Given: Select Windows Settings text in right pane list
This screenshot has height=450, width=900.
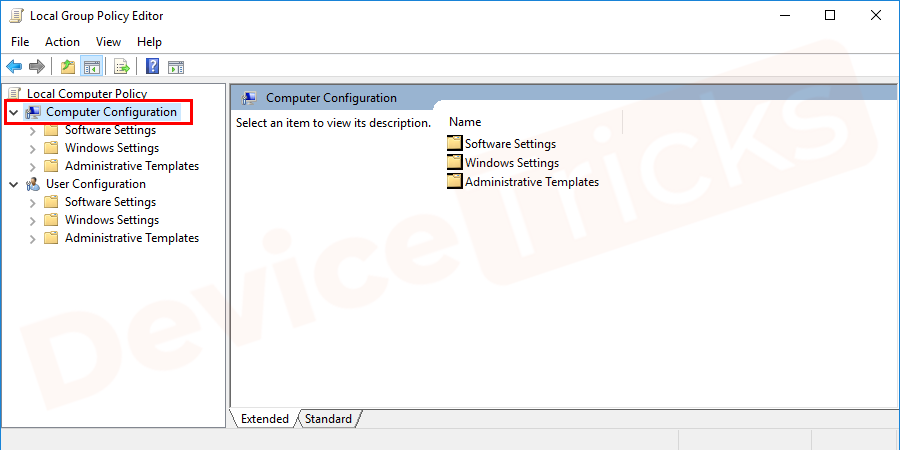Looking at the screenshot, I should [x=512, y=162].
